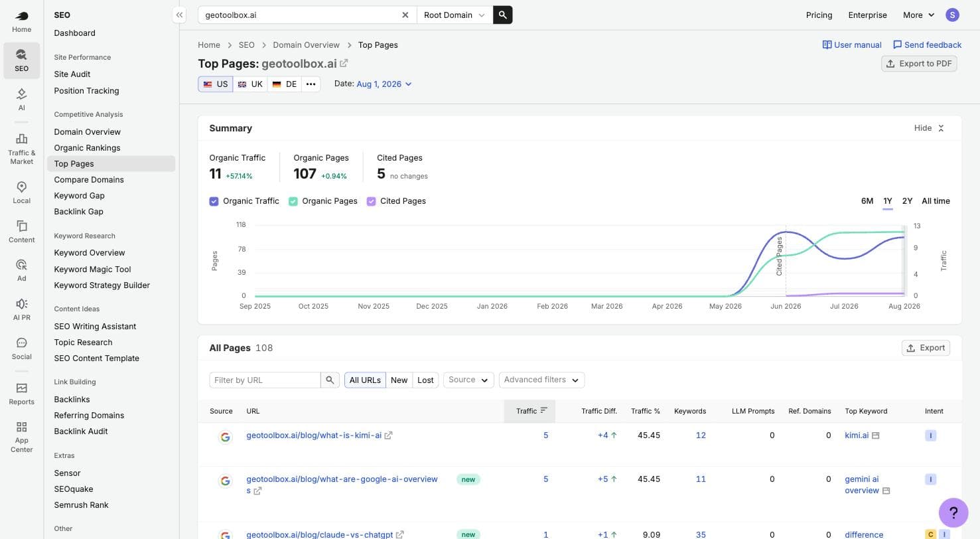Click the magnifier search button
The image size is (980, 539).
502,15
